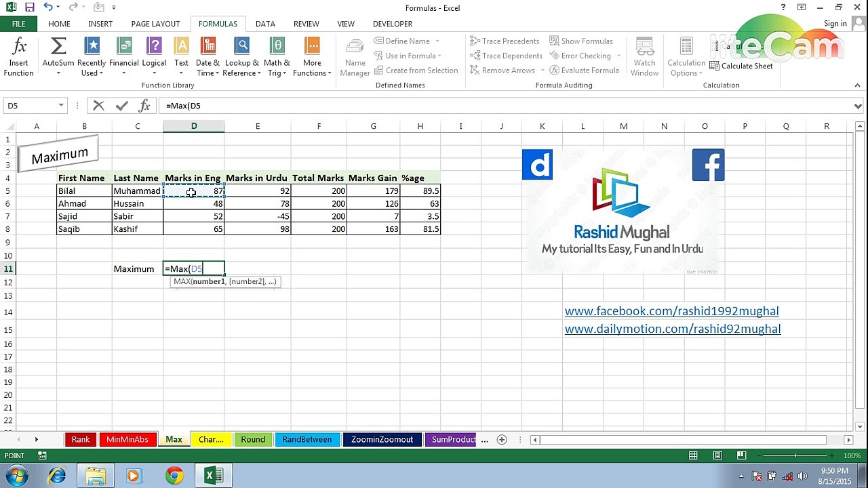This screenshot has width=868, height=488.
Task: Open the Rank sheet tab
Action: pyautogui.click(x=80, y=439)
